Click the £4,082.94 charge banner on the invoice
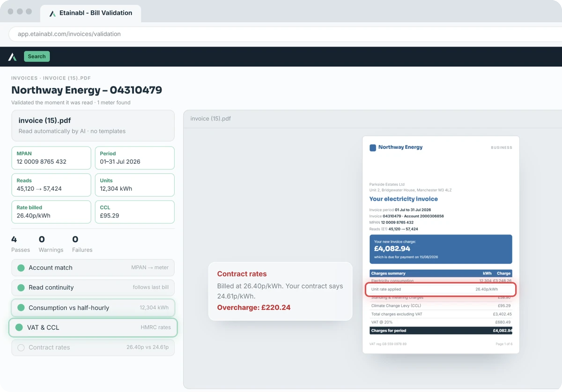This screenshot has height=392, width=562. pyautogui.click(x=441, y=249)
